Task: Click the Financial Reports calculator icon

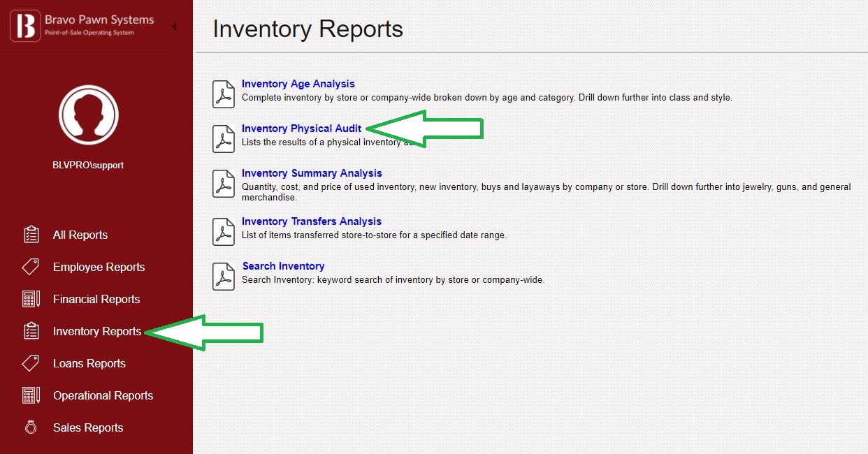Action: (31, 299)
